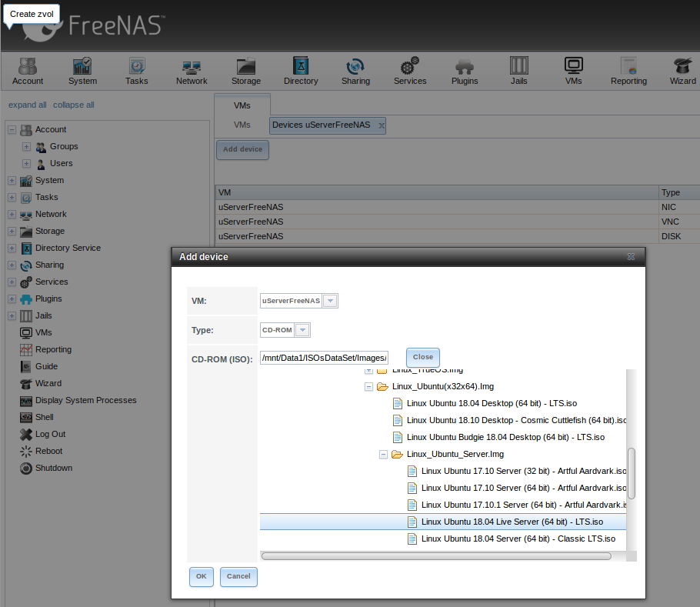Screen dimensions: 700x607
Task: Collapse the Linux_Ubuntu(x32x64).Img folder
Action: pyautogui.click(x=368, y=386)
